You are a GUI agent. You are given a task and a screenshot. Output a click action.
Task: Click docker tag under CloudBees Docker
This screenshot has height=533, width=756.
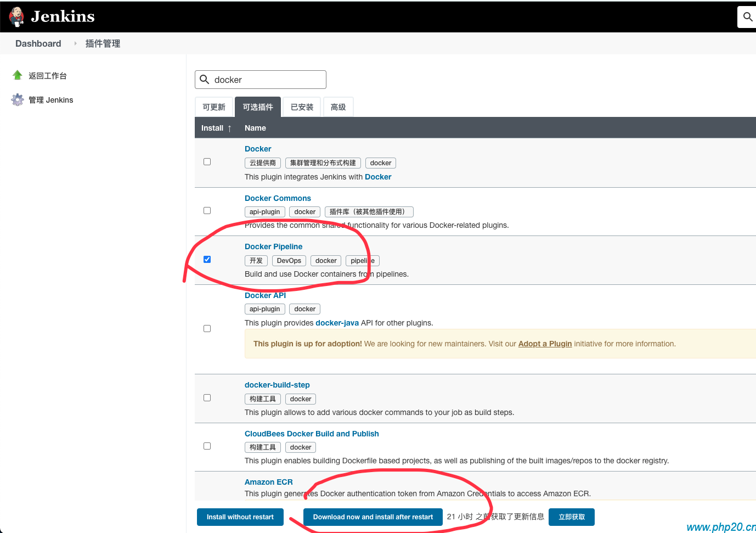[301, 447]
